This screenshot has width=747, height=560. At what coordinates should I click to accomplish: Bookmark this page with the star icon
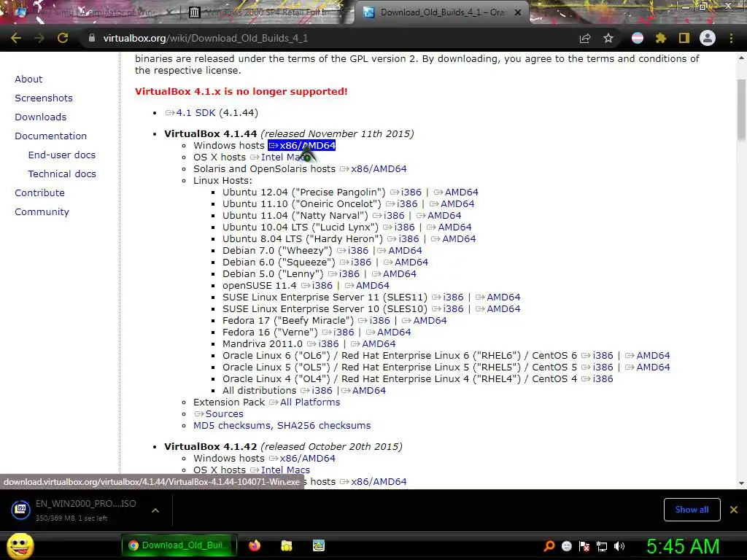[608, 38]
